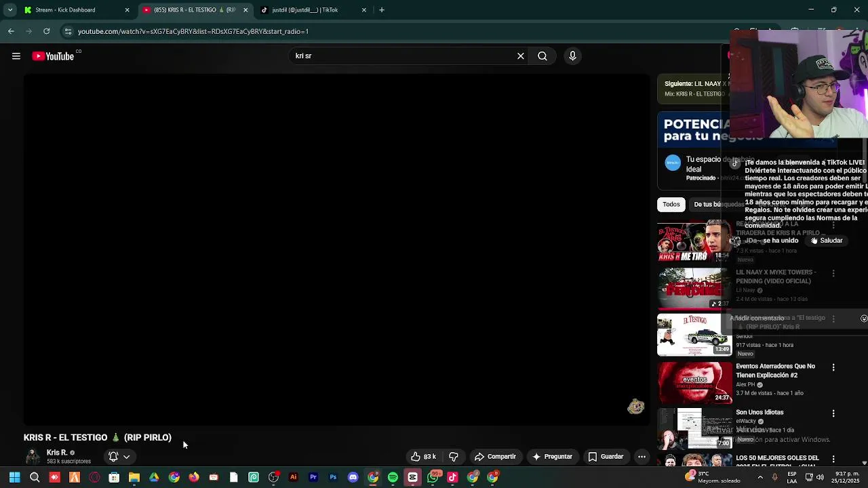Open emoji picker in TikTok comment bar
Image resolution: width=868 pixels, height=488 pixels.
(863, 318)
